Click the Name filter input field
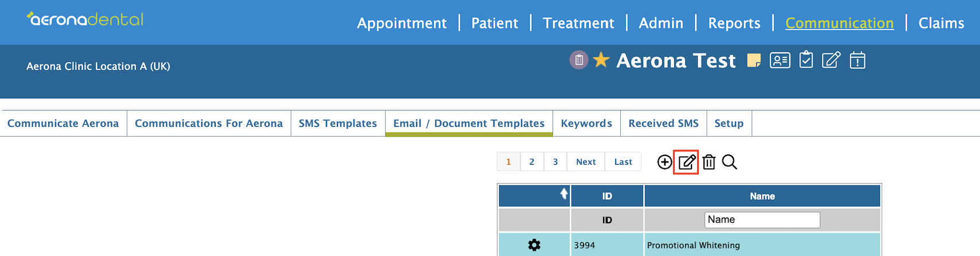This screenshot has width=980, height=256. (762, 220)
